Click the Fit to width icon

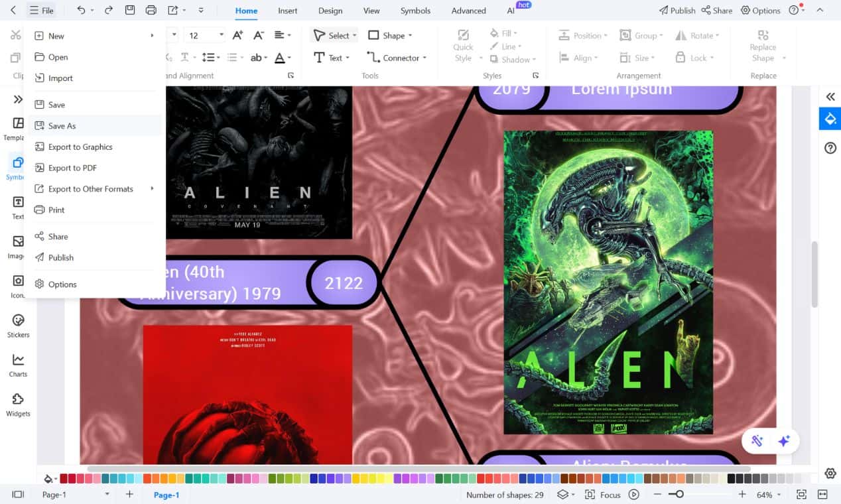click(x=822, y=495)
